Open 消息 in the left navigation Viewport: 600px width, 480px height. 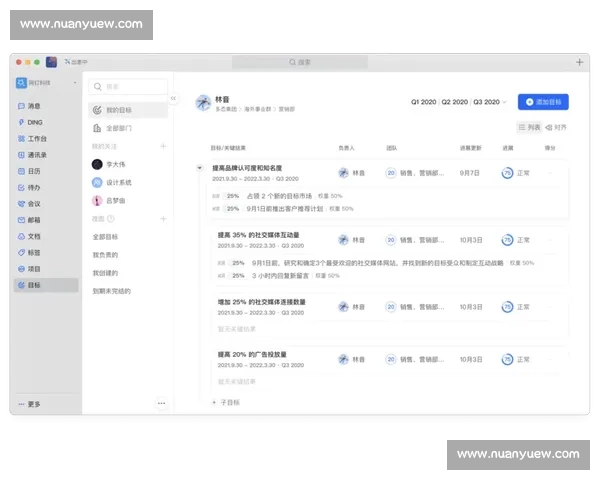(x=29, y=106)
